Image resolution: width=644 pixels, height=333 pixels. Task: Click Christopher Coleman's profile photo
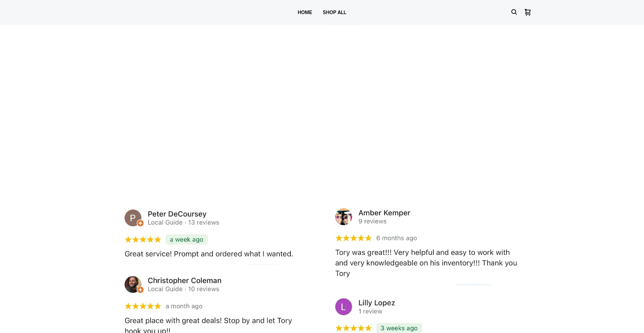coord(133,284)
